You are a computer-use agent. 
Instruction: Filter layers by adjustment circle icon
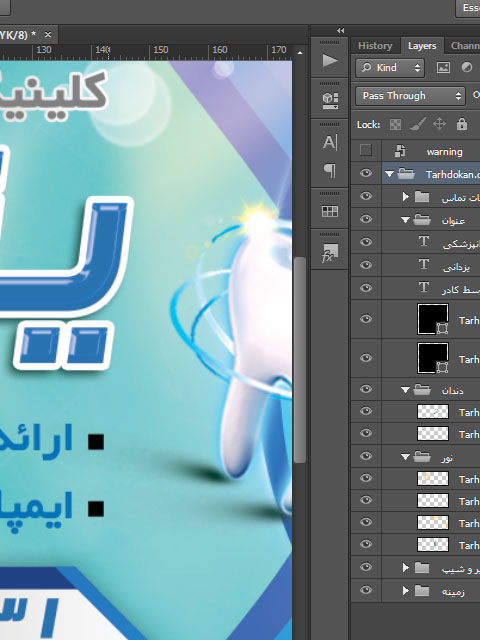tap(467, 67)
